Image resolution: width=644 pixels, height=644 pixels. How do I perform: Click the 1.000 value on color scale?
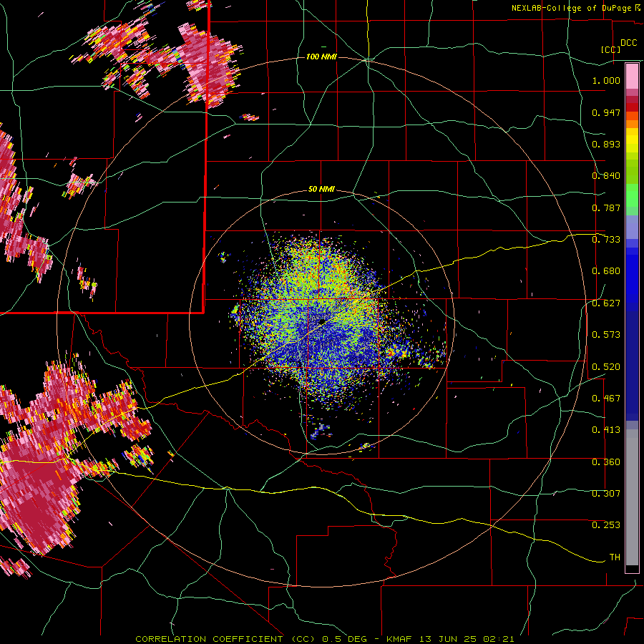(606, 80)
